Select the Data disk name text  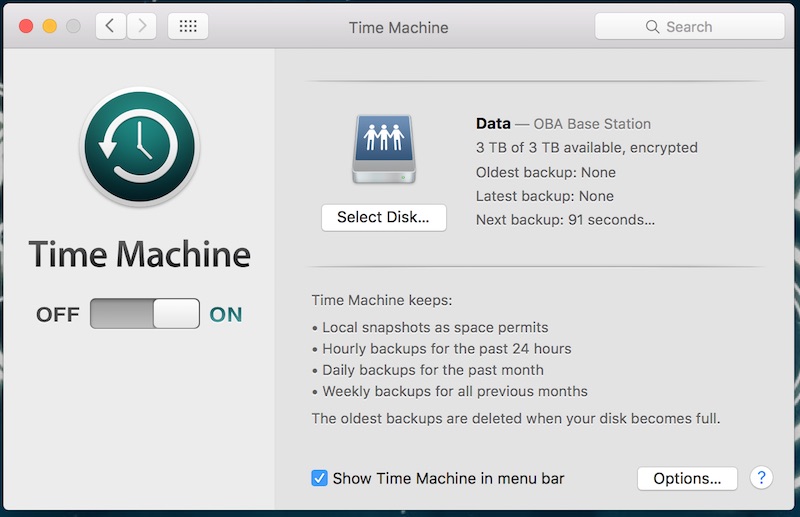493,124
